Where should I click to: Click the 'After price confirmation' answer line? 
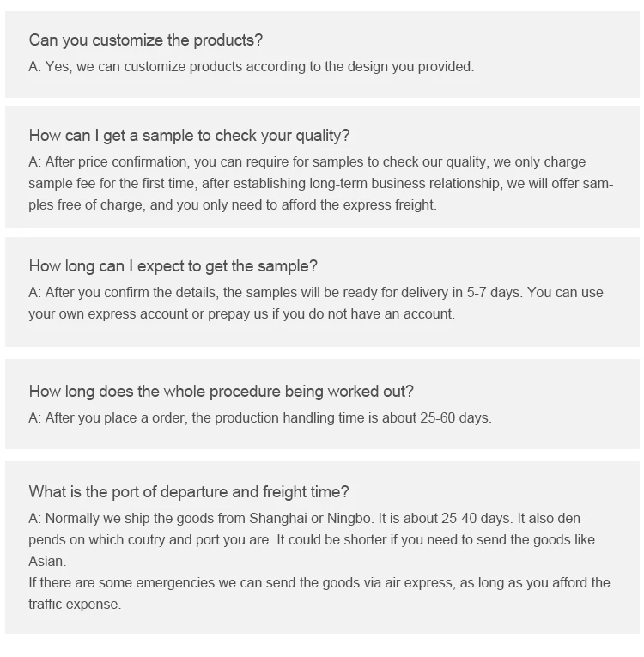tap(307, 162)
